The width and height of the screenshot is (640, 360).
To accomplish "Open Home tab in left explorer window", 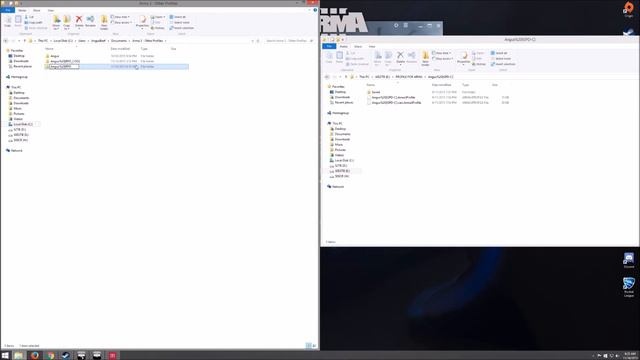I will [x=22, y=10].
